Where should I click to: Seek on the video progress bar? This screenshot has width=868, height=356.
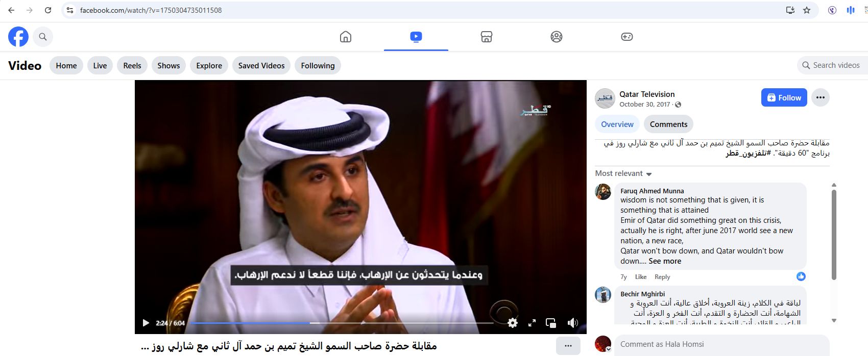click(341, 323)
